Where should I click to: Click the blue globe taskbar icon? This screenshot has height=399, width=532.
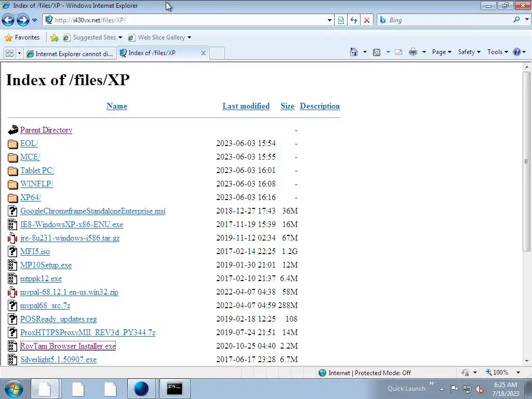[141, 389]
